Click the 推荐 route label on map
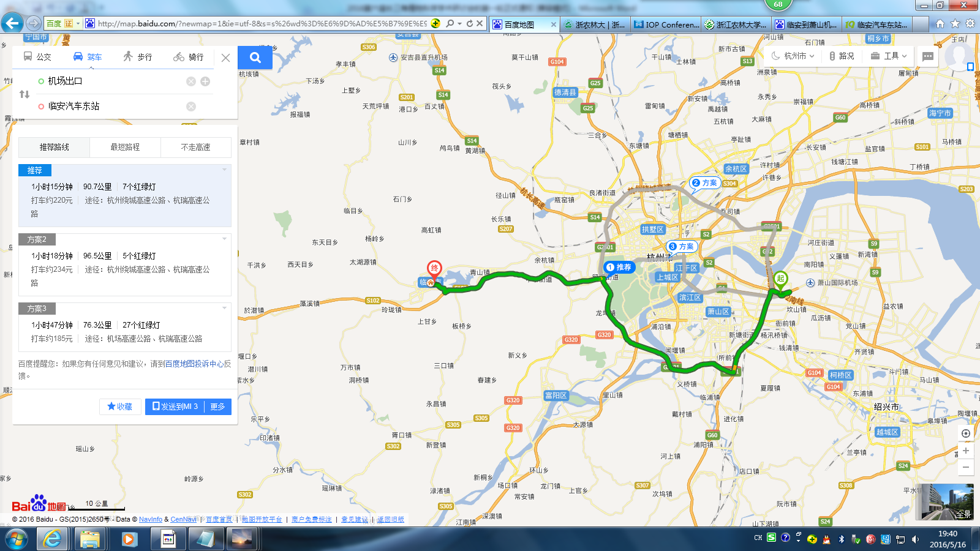This screenshot has width=980, height=551. 619,267
